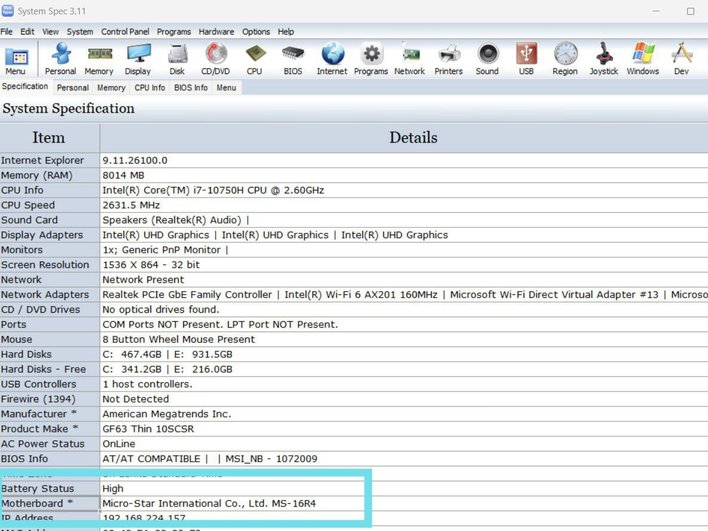Select the American Megatrends Inc. value

point(167,414)
